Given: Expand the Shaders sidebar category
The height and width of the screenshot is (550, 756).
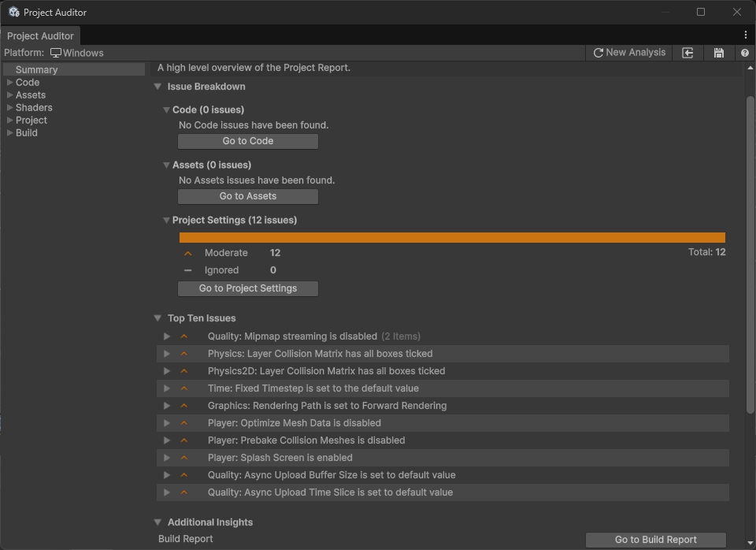Looking at the screenshot, I should [x=9, y=107].
